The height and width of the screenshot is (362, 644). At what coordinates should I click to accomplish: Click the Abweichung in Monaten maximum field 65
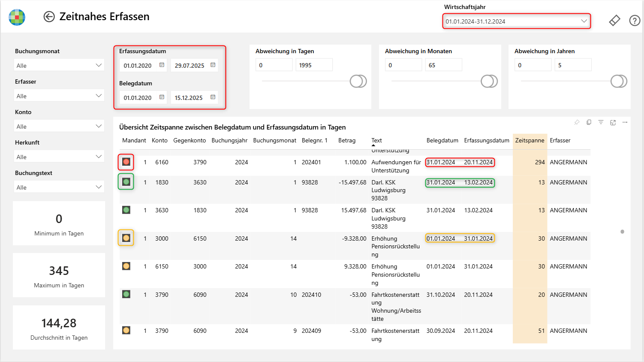(x=444, y=65)
